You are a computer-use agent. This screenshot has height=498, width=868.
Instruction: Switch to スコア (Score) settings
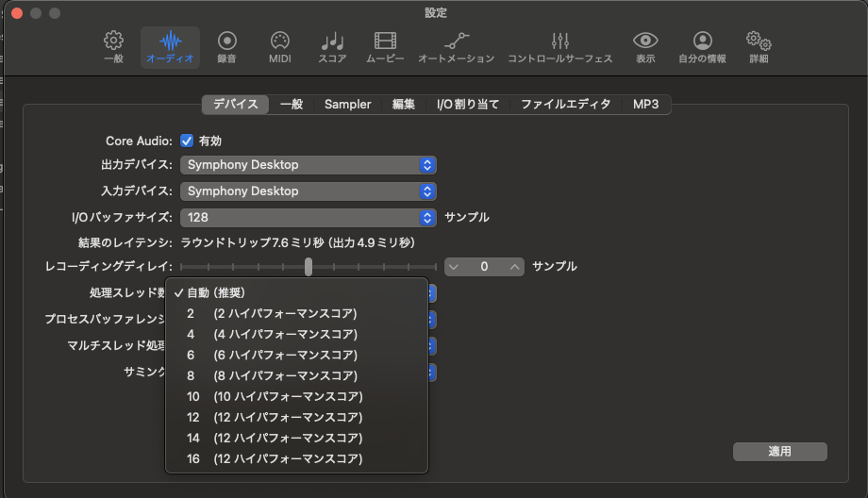(x=332, y=47)
